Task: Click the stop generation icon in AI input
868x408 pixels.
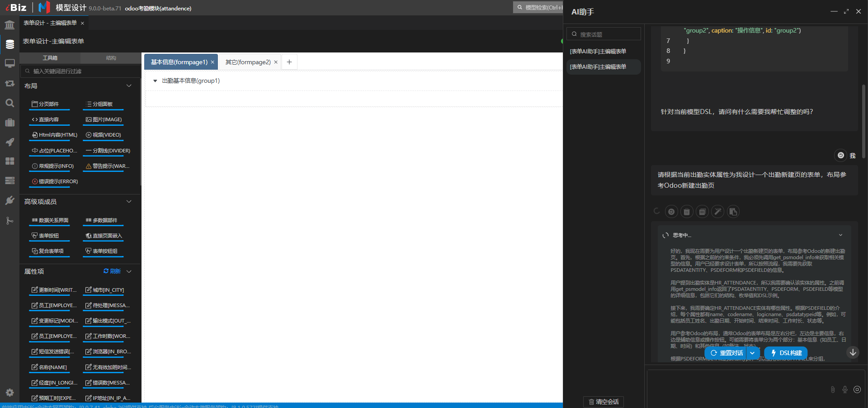Action: [857, 389]
